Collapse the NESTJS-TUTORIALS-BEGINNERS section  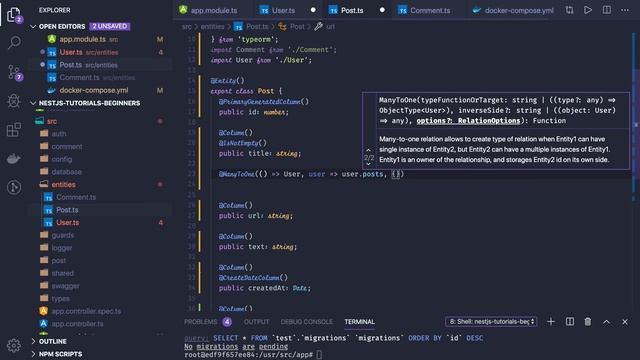100,103
